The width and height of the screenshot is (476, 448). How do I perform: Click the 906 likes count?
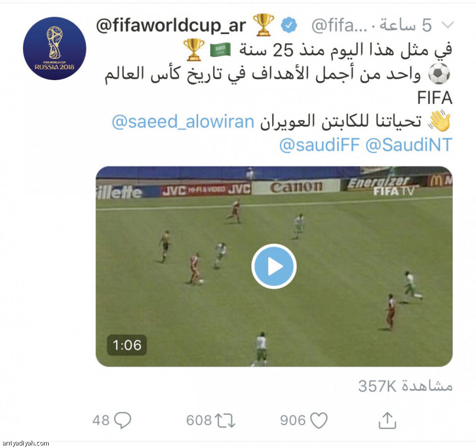tap(293, 420)
